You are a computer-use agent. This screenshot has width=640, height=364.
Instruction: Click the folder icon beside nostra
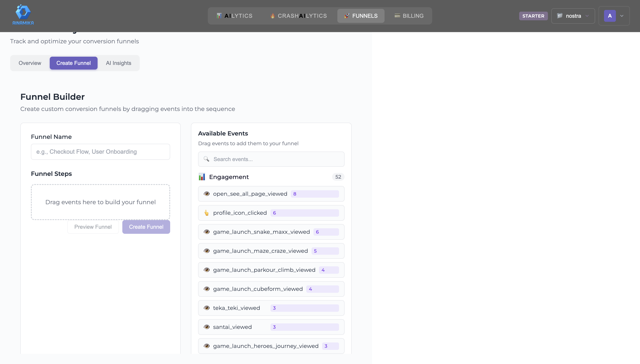560,16
